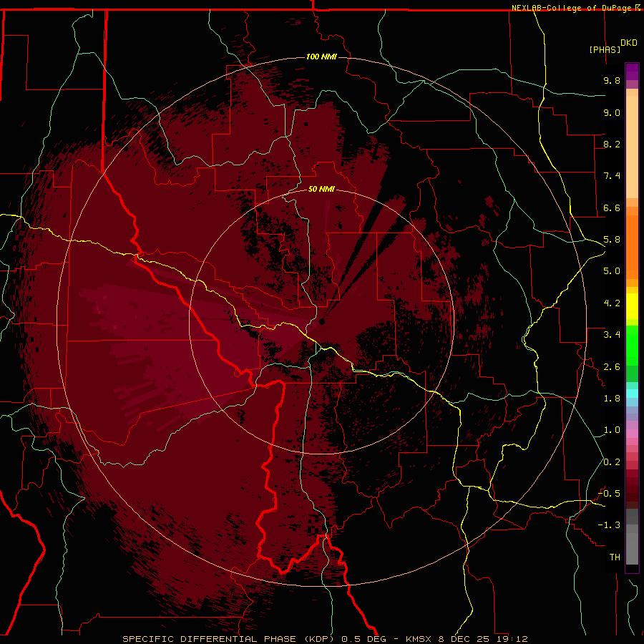Image resolution: width=644 pixels, height=644 pixels.
Task: Click the 50 NMI range ring label
Action: (x=321, y=189)
